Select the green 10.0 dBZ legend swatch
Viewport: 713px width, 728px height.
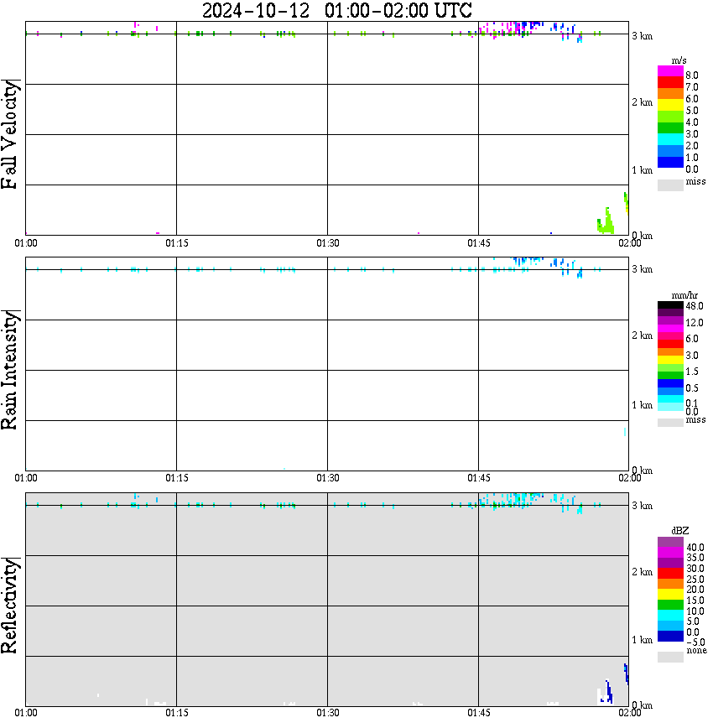pyautogui.click(x=670, y=605)
